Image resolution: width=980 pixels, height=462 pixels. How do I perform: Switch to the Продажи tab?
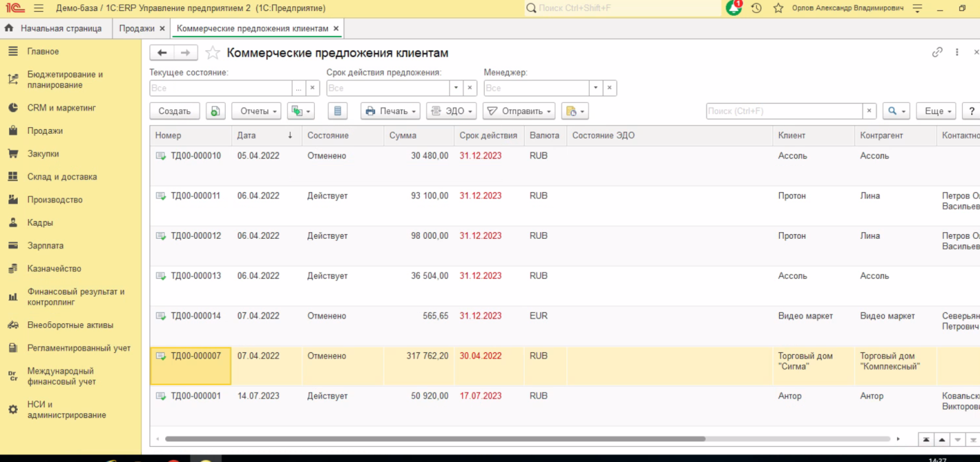[136, 28]
